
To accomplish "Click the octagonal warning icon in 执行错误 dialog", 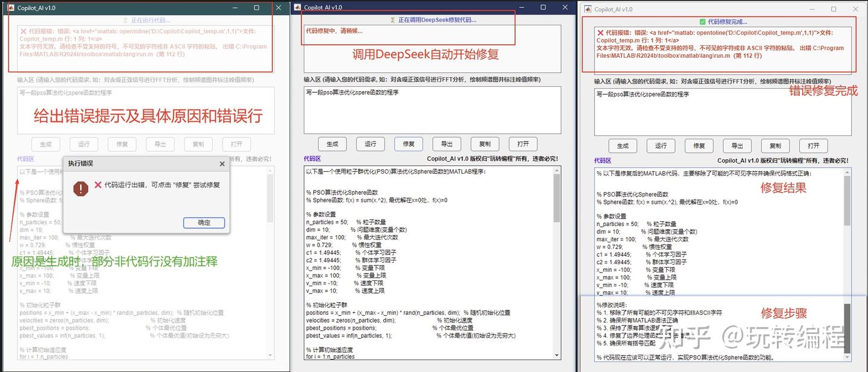I will [x=80, y=188].
